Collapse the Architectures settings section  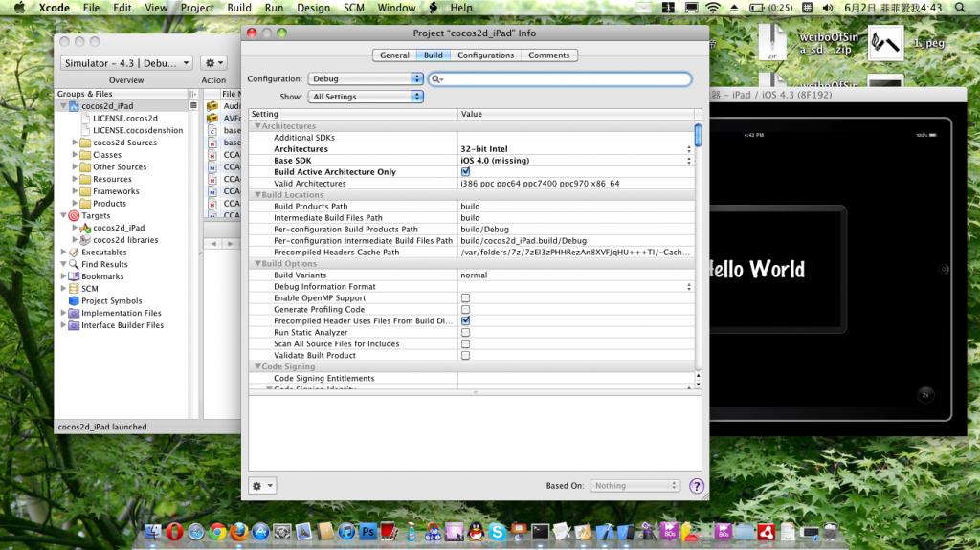point(257,126)
